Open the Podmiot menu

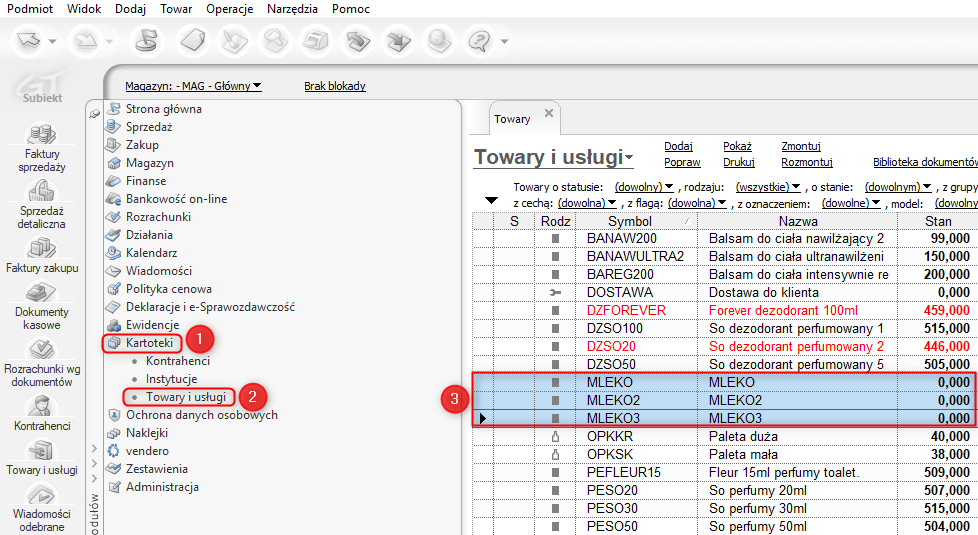coord(30,9)
